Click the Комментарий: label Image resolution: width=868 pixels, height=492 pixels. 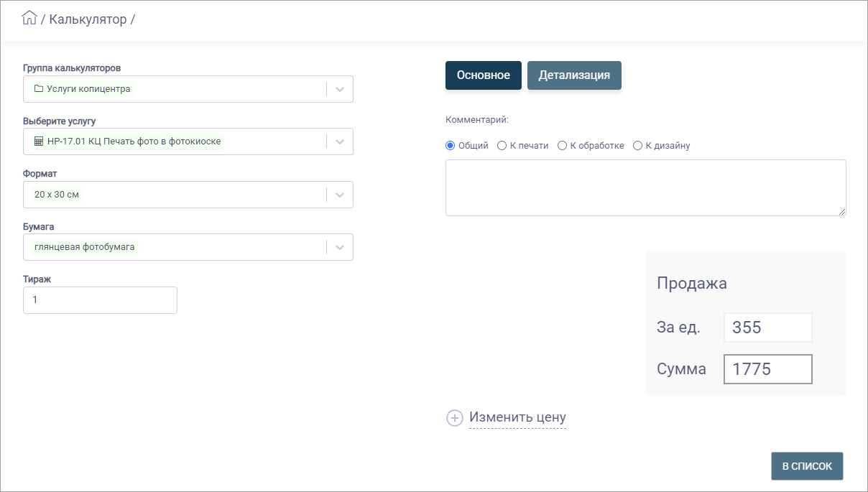tap(477, 119)
